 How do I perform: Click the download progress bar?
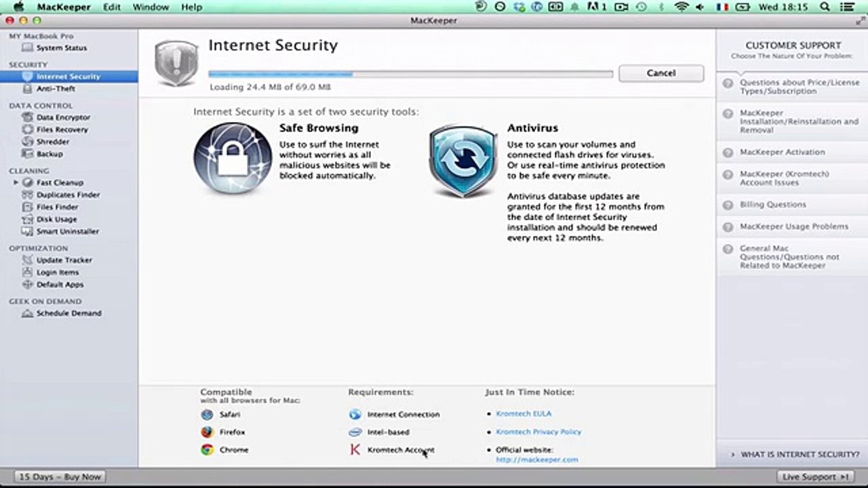410,74
